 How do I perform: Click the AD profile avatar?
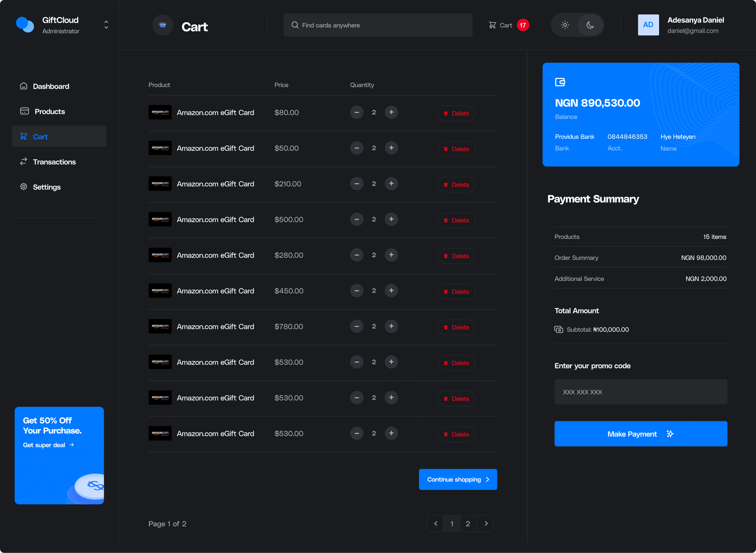coord(648,25)
